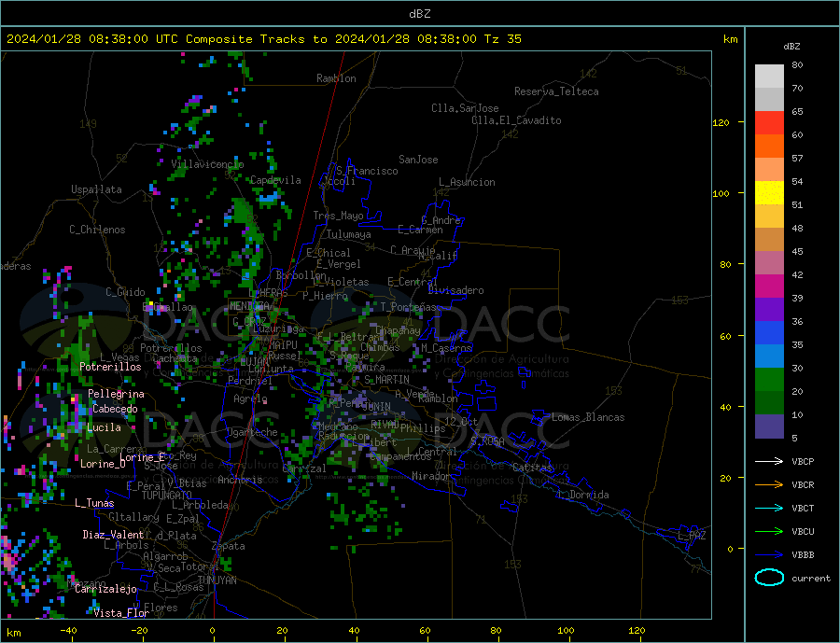Select the cyan VBCT arrow symbol
This screenshot has width=840, height=643.
pos(769,508)
